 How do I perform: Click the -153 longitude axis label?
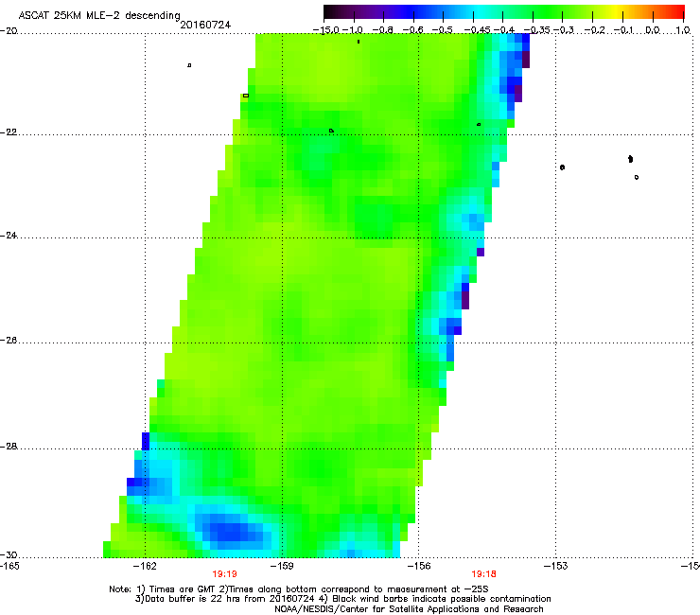556,567
